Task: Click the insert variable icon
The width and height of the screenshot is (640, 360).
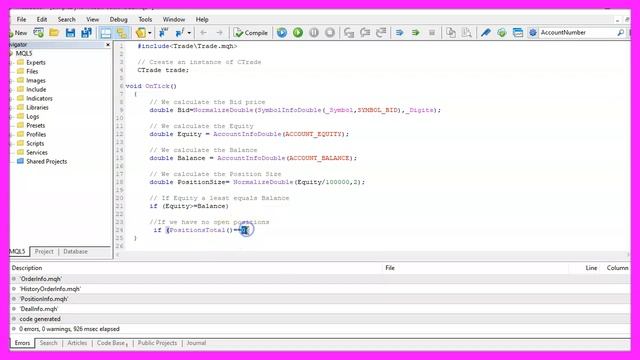Action: (164, 33)
